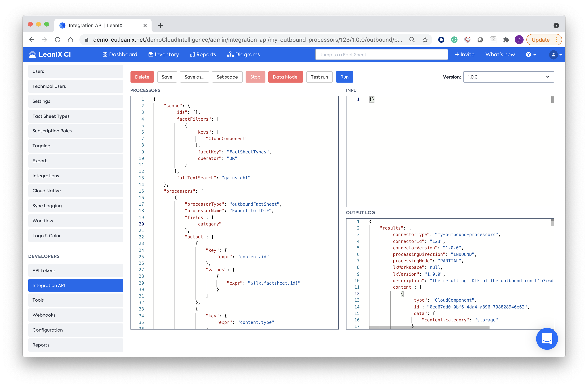Click the browser back arrow
The width and height of the screenshot is (588, 387).
pos(32,40)
